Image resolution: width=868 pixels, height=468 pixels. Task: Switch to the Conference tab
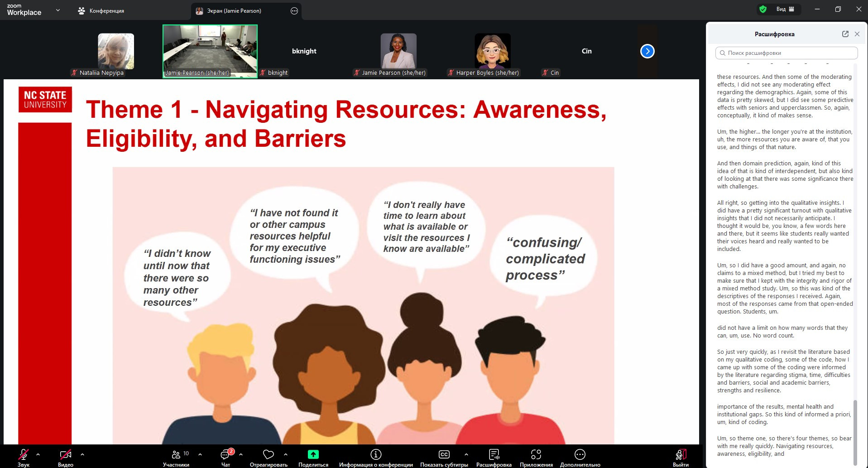click(101, 11)
